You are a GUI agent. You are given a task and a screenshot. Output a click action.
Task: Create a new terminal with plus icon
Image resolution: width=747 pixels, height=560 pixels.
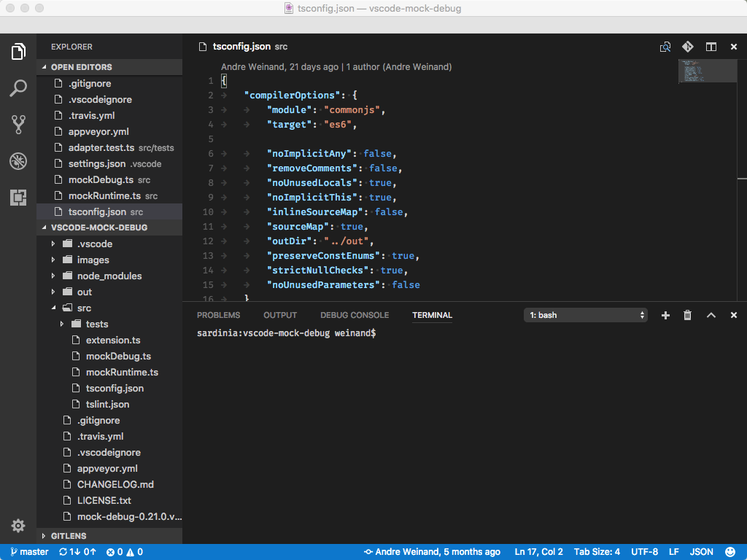click(665, 315)
